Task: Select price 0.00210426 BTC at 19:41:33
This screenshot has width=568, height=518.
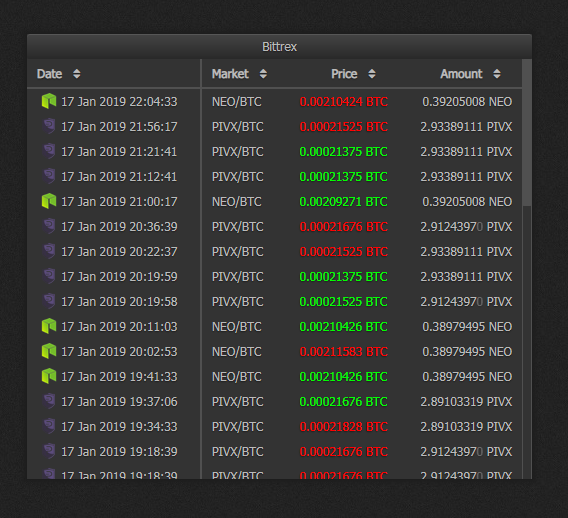Action: pos(344,377)
